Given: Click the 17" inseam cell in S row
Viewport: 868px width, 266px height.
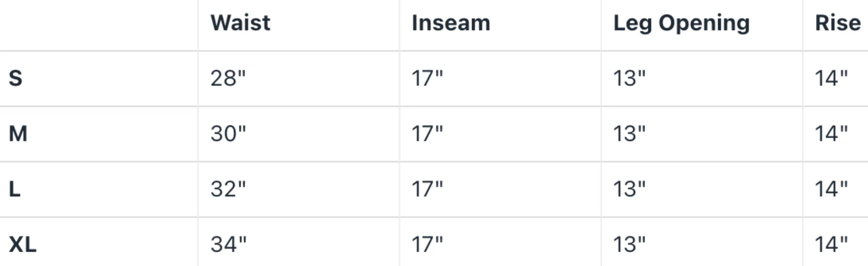Looking at the screenshot, I should (427, 78).
